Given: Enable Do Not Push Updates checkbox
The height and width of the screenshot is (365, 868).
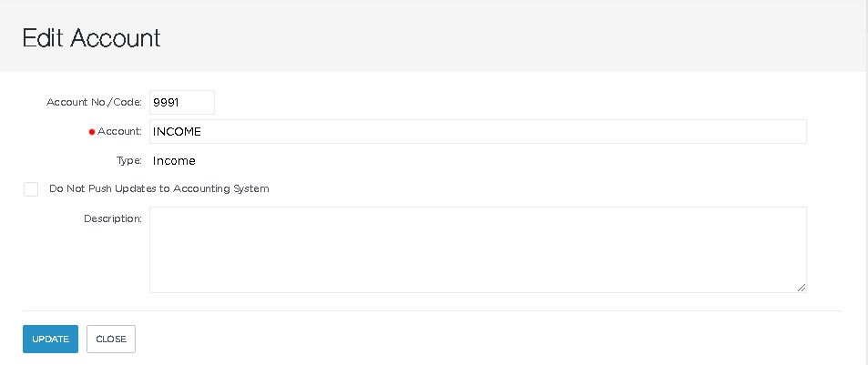Looking at the screenshot, I should tap(31, 189).
